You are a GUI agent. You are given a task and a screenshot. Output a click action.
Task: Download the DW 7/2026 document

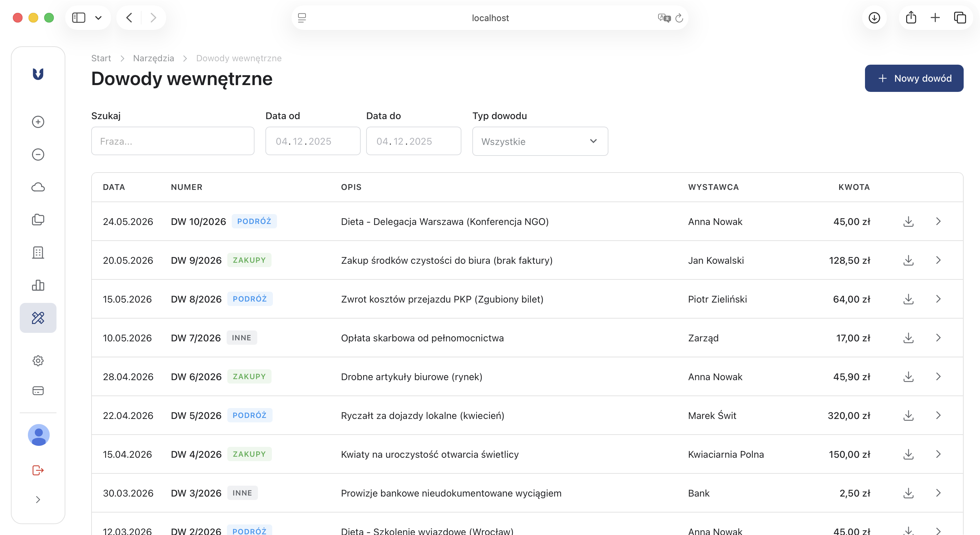(909, 338)
